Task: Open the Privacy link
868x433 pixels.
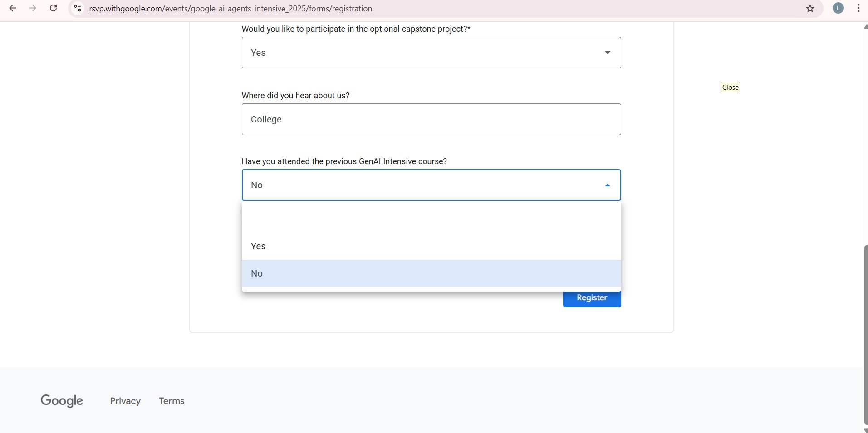Action: [125, 400]
